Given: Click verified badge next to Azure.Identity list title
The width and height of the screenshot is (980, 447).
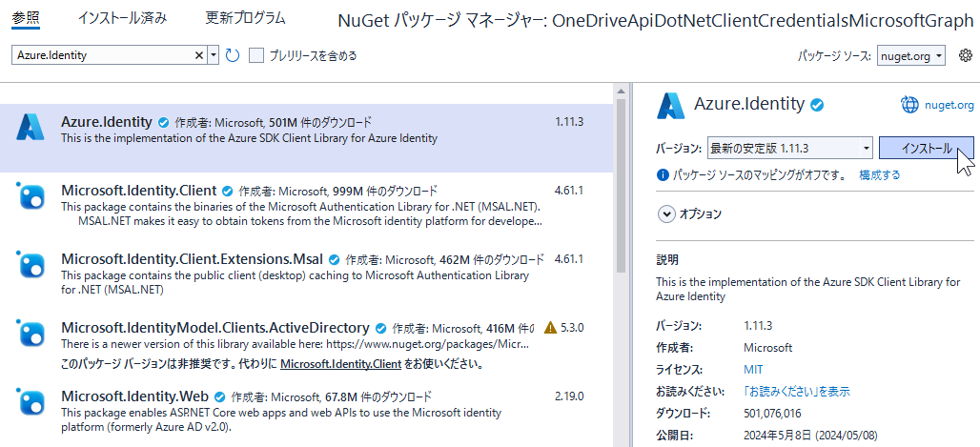Looking at the screenshot, I should (163, 122).
